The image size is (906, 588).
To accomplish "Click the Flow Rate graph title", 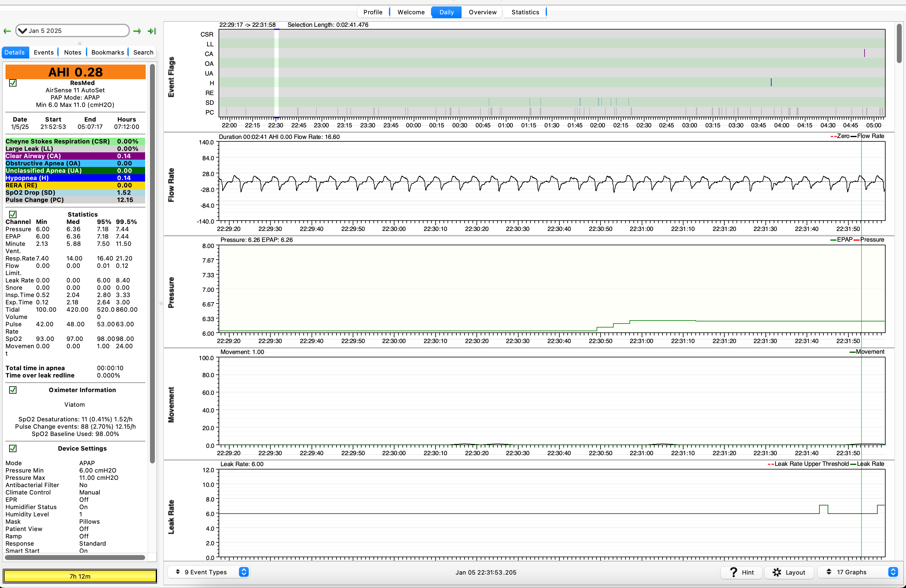I will [171, 185].
